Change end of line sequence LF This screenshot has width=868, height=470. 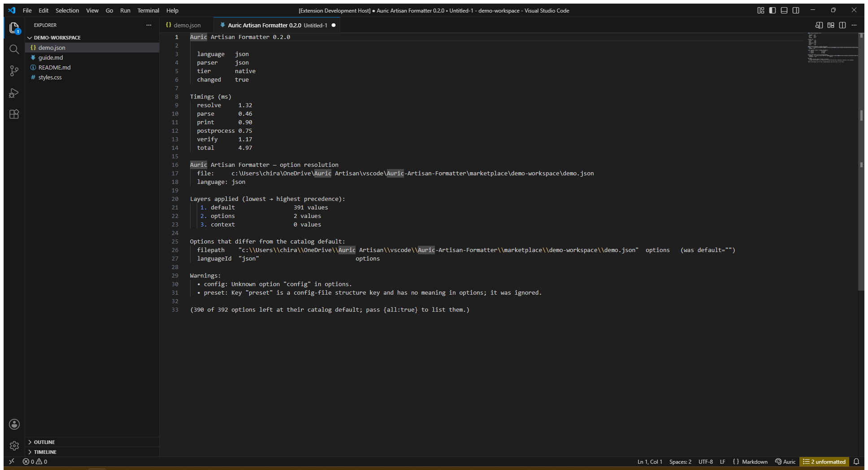point(722,461)
